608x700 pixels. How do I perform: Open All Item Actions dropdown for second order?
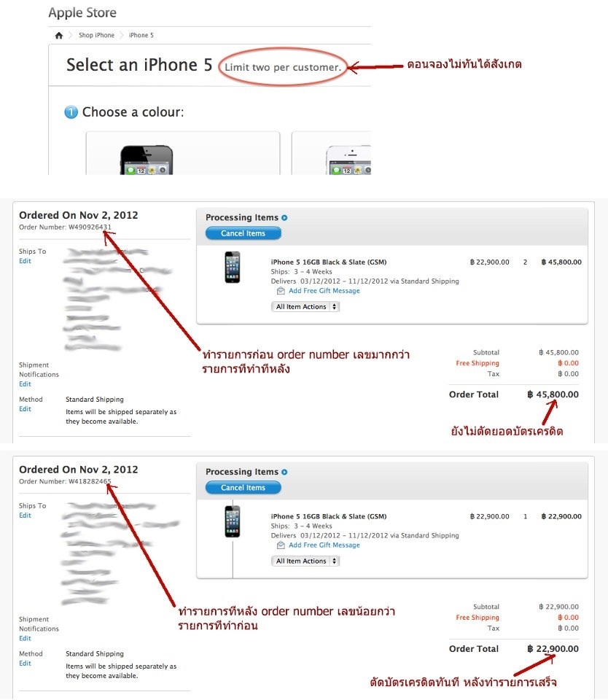pos(305,561)
